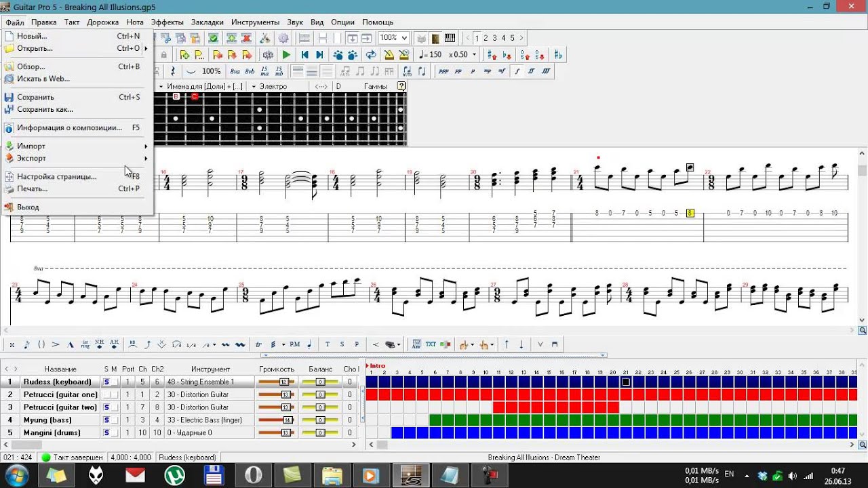Set dynamic to fff

(546, 70)
